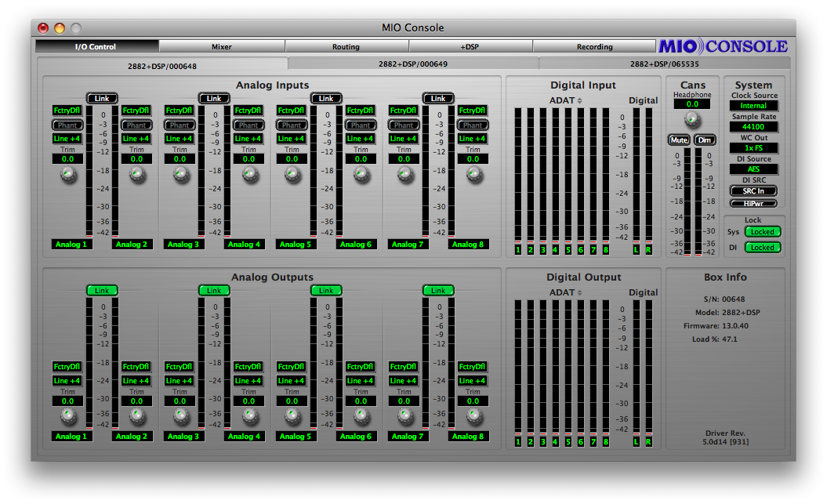Viewport: 827px width, 504px height.
Task: Open FctryDfl preset menu on Analog Input 1
Action: pyautogui.click(x=67, y=111)
